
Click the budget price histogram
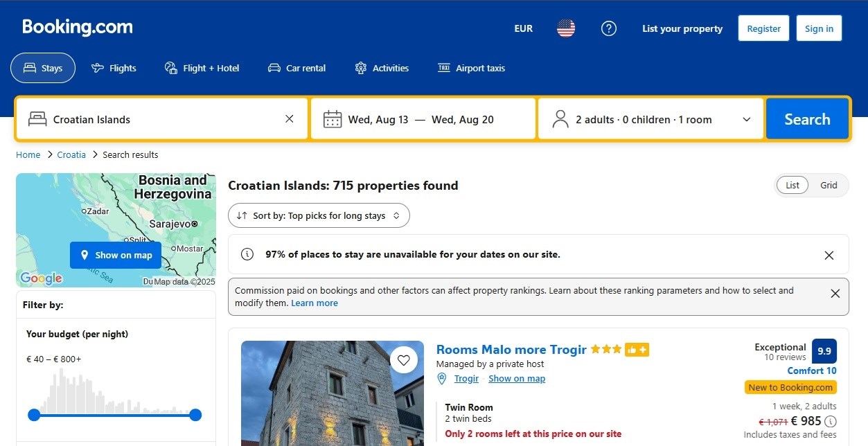click(114, 391)
